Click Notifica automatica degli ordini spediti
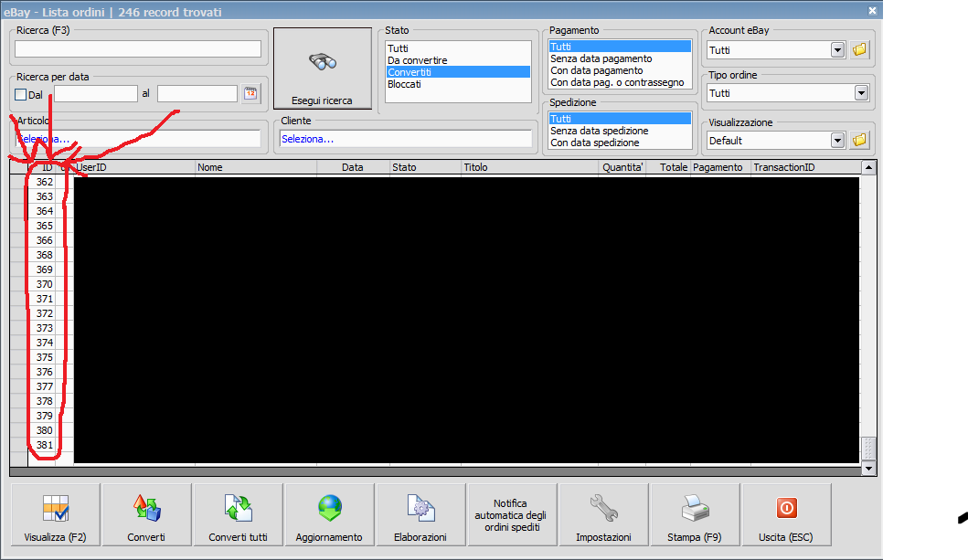The image size is (968, 560). click(512, 515)
